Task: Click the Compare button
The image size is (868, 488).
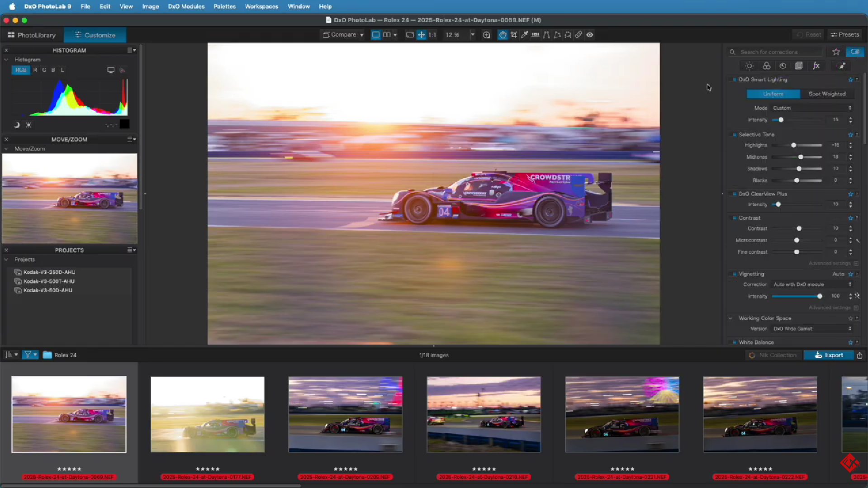Action: coord(340,35)
